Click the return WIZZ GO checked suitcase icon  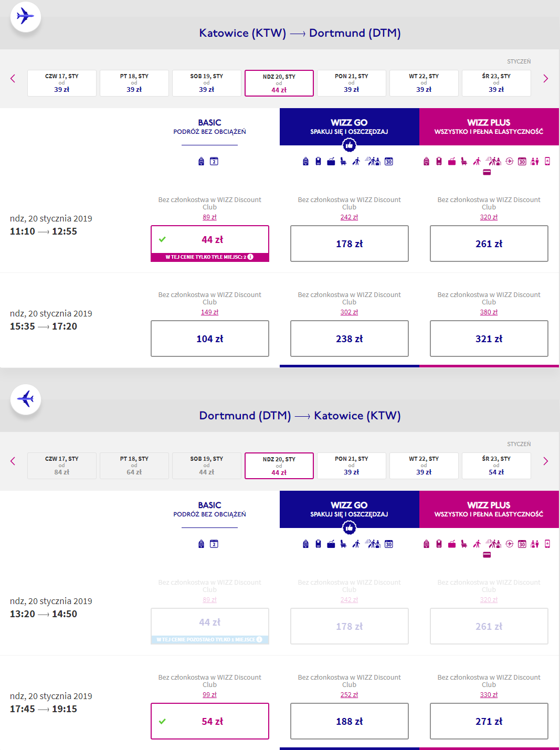tap(331, 544)
